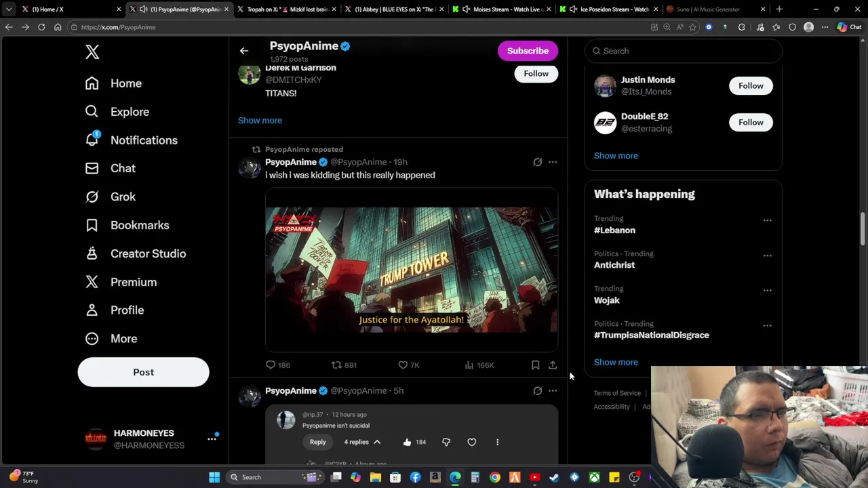Click the X search field

(684, 51)
